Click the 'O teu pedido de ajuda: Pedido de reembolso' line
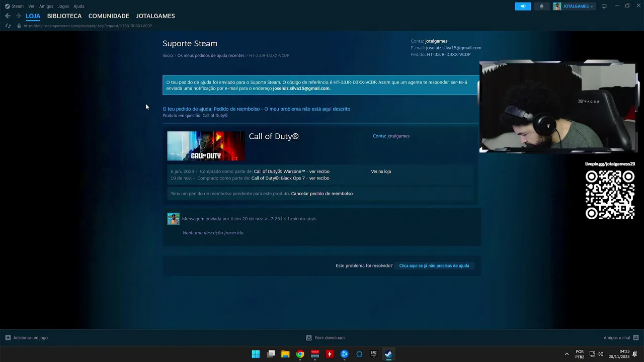This screenshot has height=362, width=644. coord(257,109)
